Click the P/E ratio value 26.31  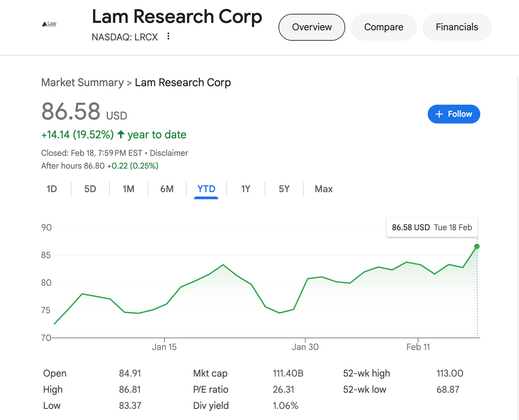[x=283, y=389]
